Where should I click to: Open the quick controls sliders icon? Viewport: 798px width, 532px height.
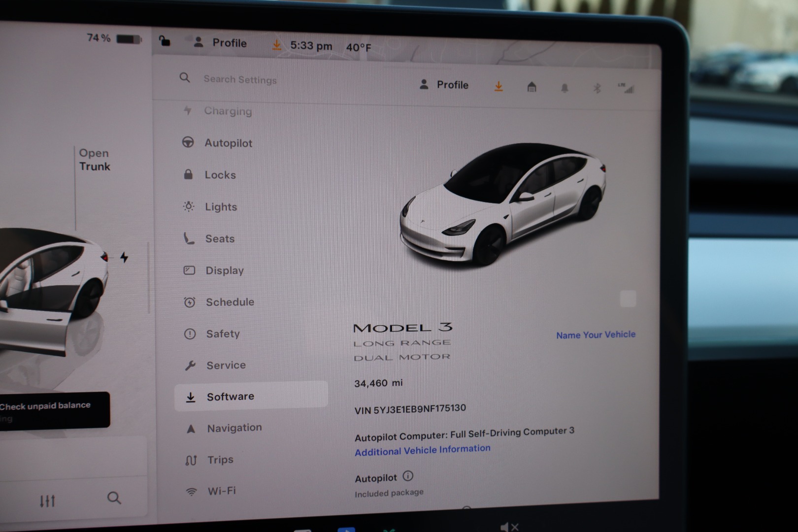tap(47, 501)
